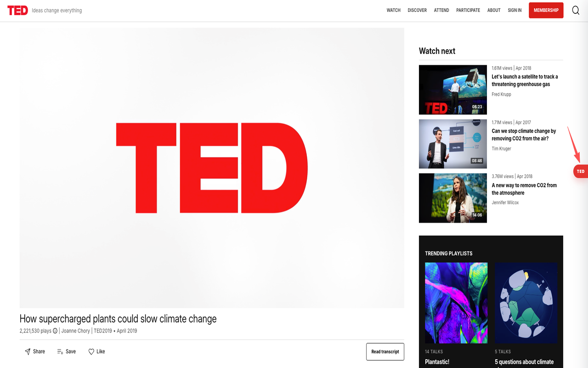Screen dimensions: 588x368
Task: Click "1.71M views | Apr 2017" text
Action: click(x=511, y=122)
